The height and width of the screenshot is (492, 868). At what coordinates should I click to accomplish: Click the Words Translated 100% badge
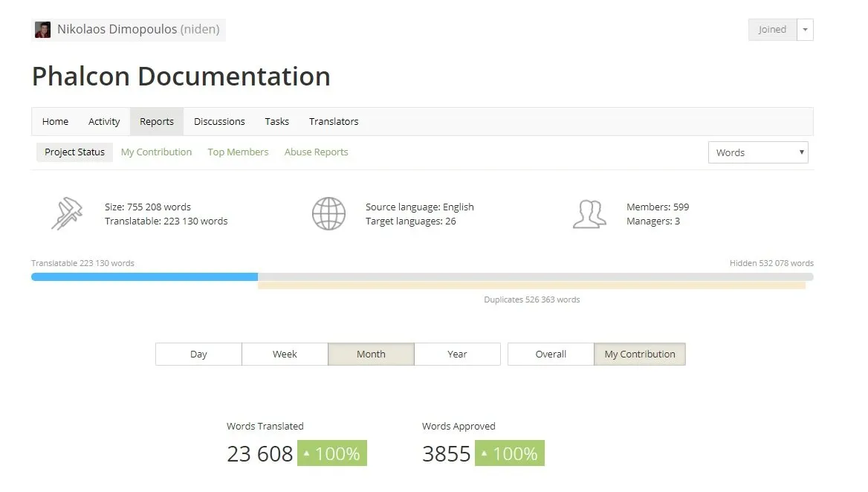(332, 453)
